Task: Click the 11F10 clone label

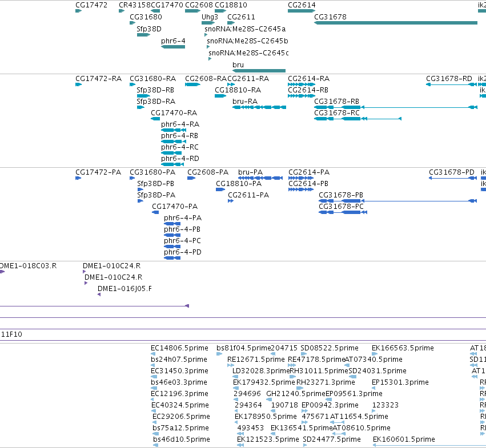Action: [x=12, y=334]
